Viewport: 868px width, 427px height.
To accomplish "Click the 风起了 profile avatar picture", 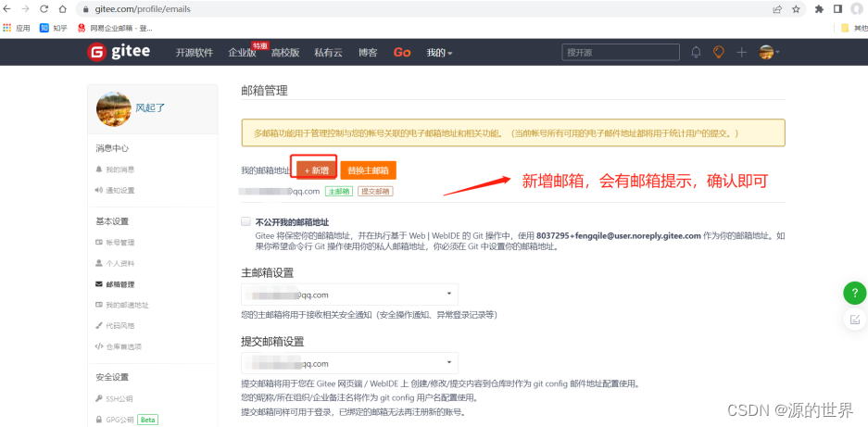I will [x=114, y=109].
